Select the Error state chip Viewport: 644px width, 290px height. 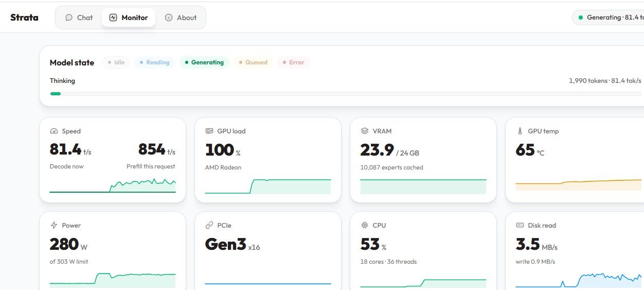[x=293, y=62]
